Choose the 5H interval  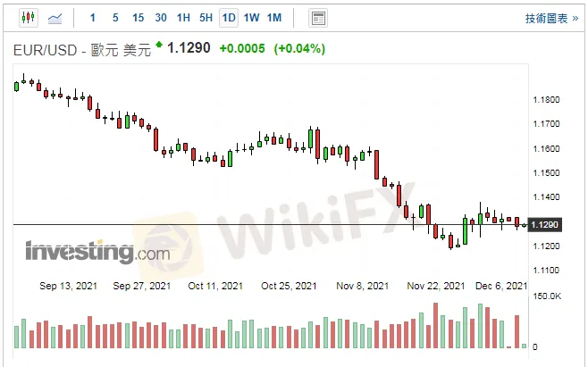click(x=206, y=17)
